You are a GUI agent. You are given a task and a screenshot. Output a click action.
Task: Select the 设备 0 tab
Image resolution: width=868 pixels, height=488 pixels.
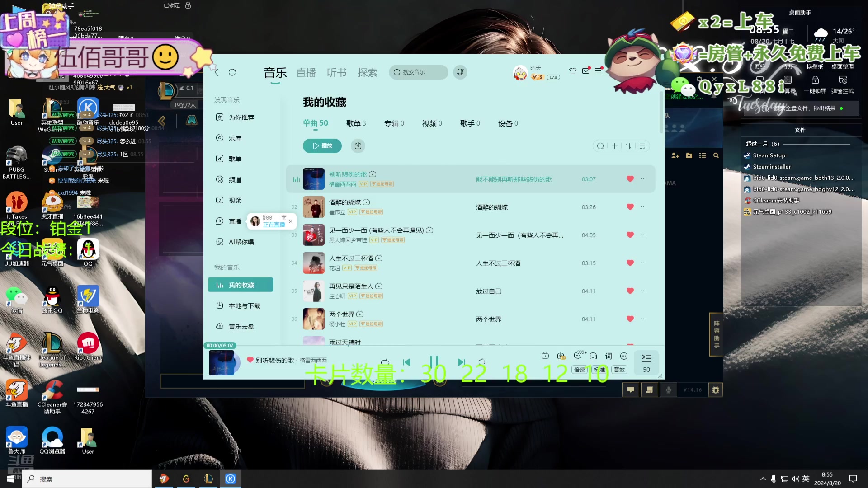coord(508,123)
